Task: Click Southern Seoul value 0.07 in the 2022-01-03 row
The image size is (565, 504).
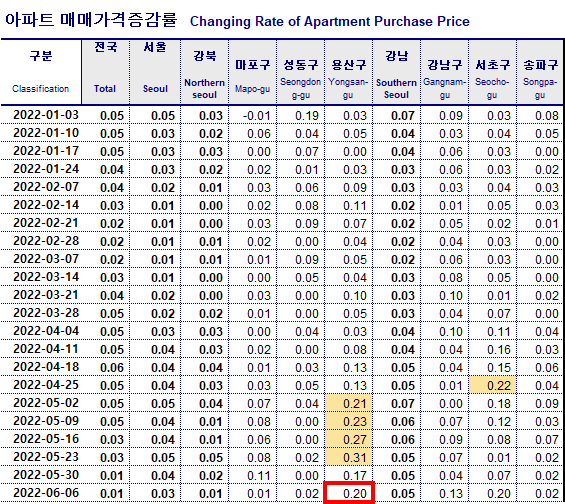Action: 403,116
